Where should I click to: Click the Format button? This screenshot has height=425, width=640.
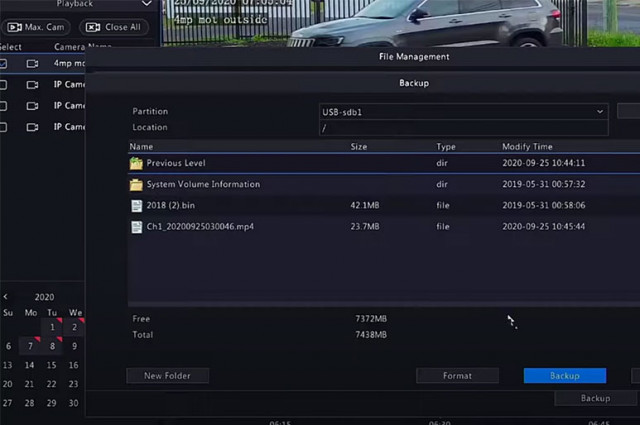pyautogui.click(x=457, y=376)
